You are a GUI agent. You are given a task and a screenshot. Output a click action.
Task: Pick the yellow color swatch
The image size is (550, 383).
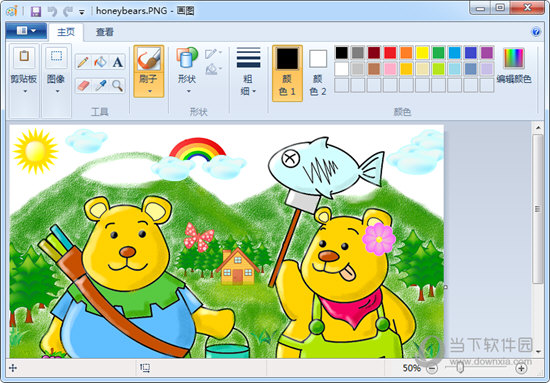(x=422, y=53)
